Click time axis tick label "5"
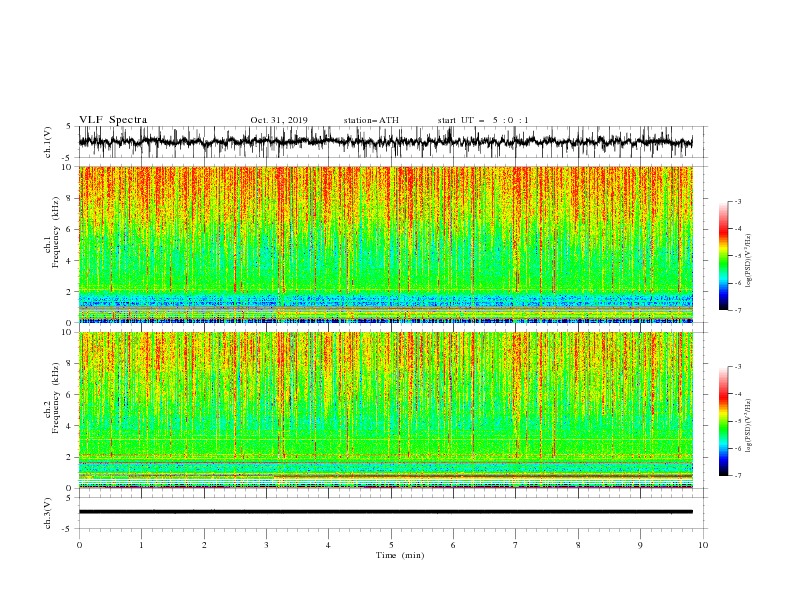The image size is (792, 612). coord(391,545)
